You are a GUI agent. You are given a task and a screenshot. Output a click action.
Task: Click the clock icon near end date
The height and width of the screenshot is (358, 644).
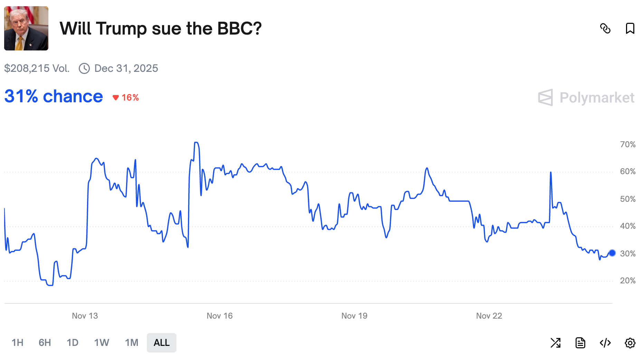pos(84,68)
